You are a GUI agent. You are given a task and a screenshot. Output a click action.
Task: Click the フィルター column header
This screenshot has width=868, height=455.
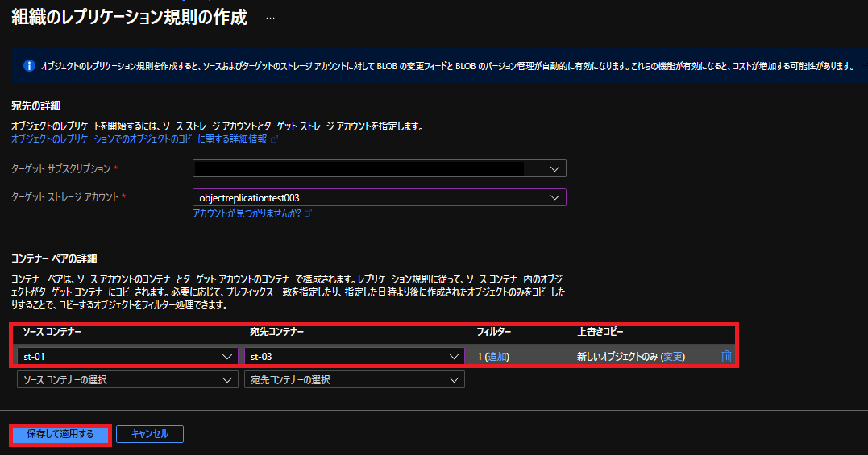[494, 332]
